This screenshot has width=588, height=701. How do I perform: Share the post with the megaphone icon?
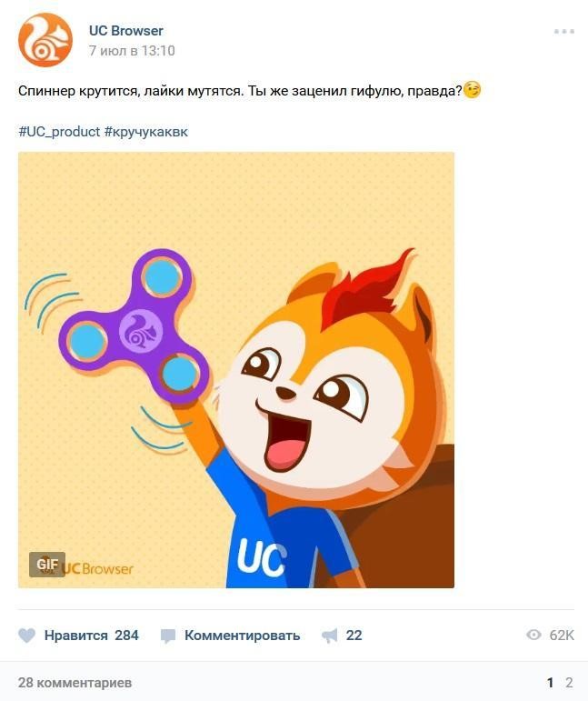pos(330,636)
